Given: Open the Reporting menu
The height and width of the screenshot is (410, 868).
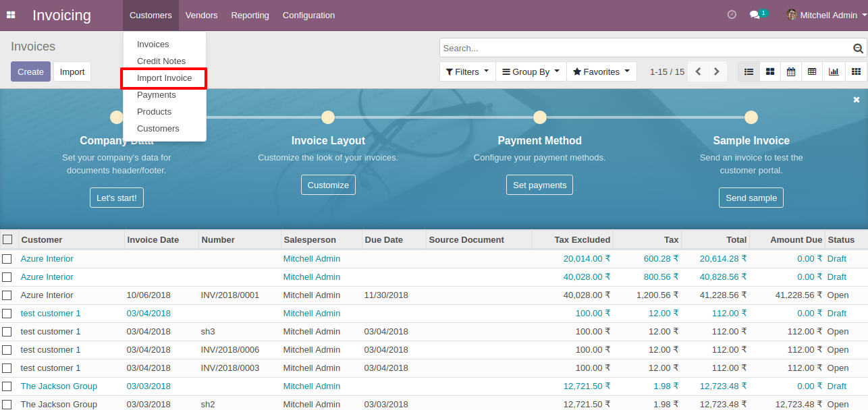Looking at the screenshot, I should click(250, 15).
